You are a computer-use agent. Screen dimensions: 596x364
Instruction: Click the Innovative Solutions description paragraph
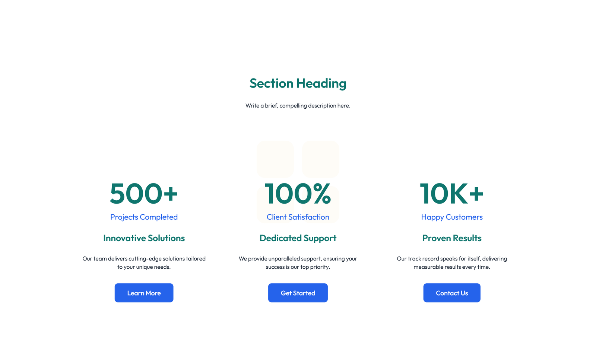144,263
